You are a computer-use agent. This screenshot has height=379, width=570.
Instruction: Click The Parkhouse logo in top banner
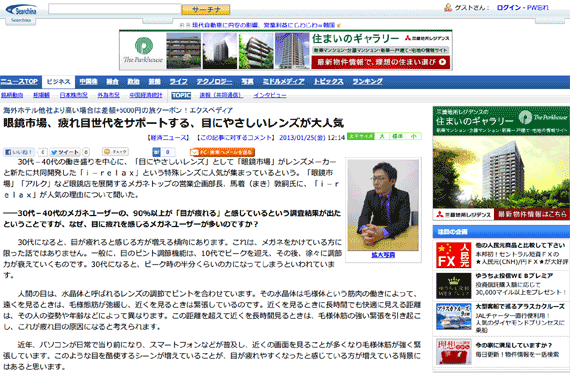(143, 50)
